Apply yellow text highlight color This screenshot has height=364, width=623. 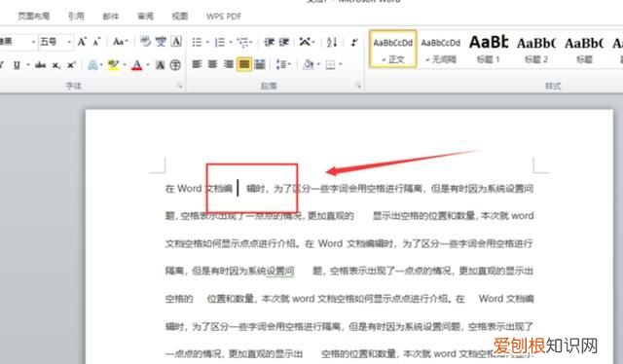pos(114,65)
